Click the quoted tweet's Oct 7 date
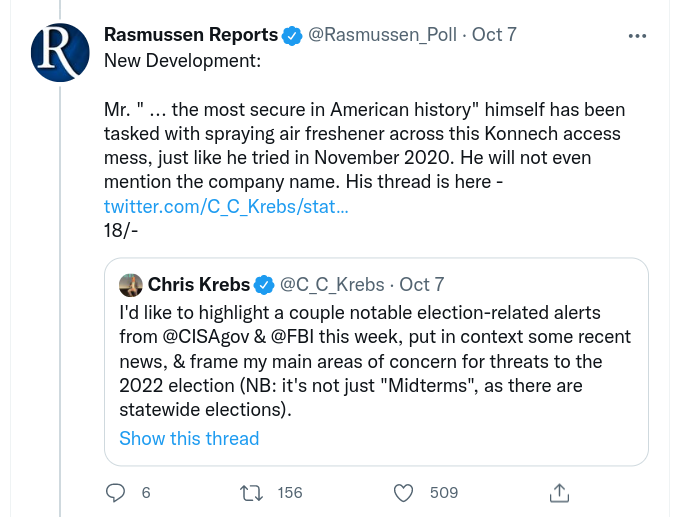 click(421, 285)
